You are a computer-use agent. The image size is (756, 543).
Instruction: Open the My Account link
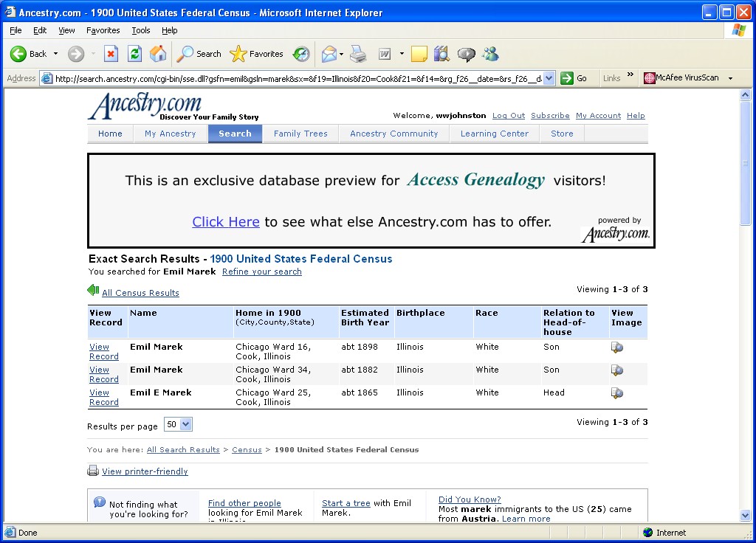tap(598, 116)
